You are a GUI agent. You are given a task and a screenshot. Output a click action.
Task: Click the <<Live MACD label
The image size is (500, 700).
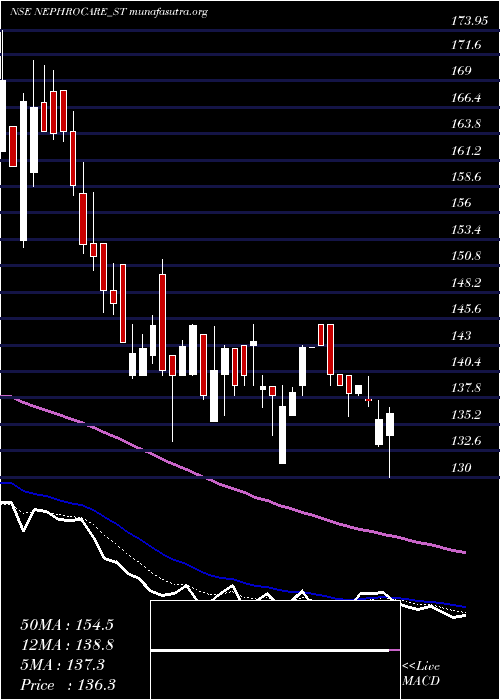(x=421, y=674)
